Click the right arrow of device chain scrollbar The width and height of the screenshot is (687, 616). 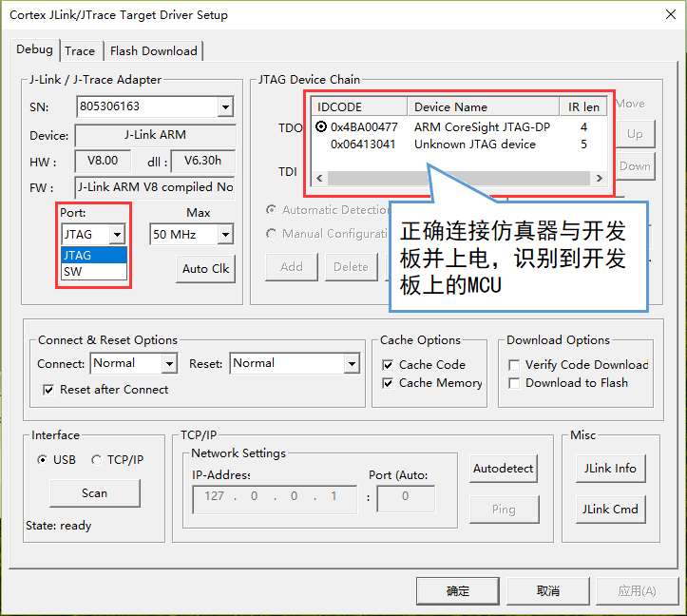point(599,178)
